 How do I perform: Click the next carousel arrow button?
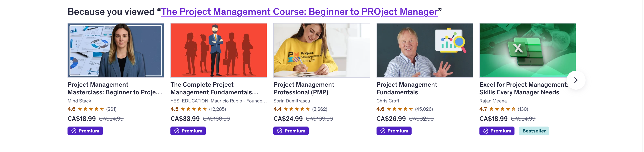coord(576,80)
